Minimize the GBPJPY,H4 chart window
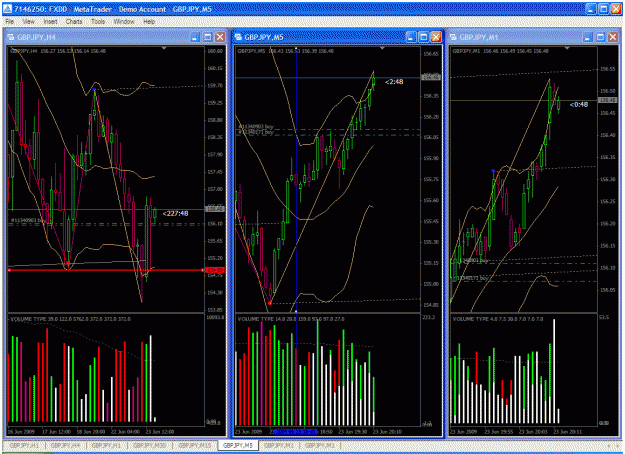The image size is (625, 454). (x=195, y=37)
